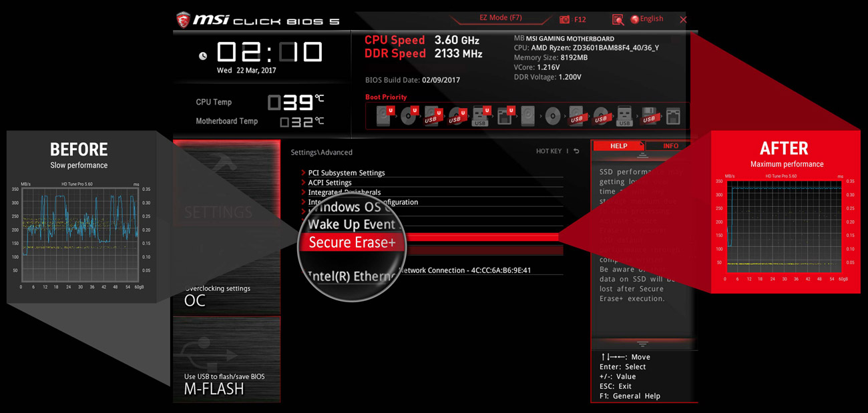This screenshot has height=413, width=868.
Task: Click the CPU Temp 39°C reading
Action: tap(296, 102)
